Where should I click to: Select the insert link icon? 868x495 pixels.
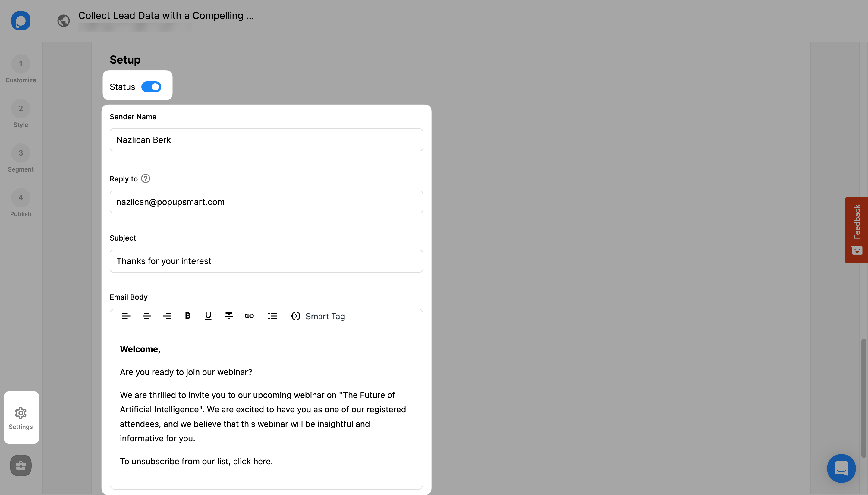pyautogui.click(x=249, y=316)
